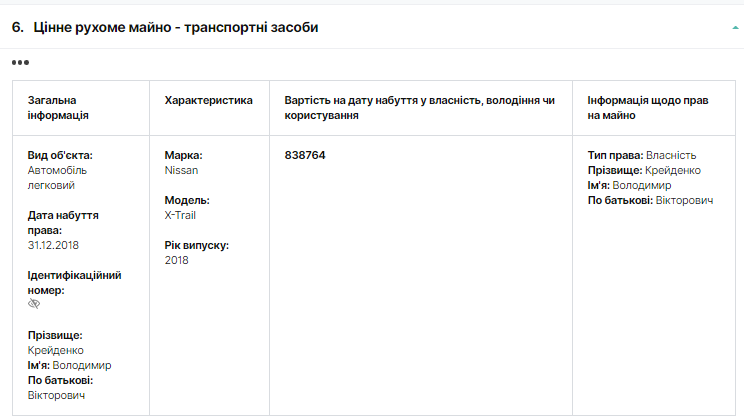This screenshot has width=744, height=420.
Task: Click the "Nissan" brand value
Action: coord(181,170)
